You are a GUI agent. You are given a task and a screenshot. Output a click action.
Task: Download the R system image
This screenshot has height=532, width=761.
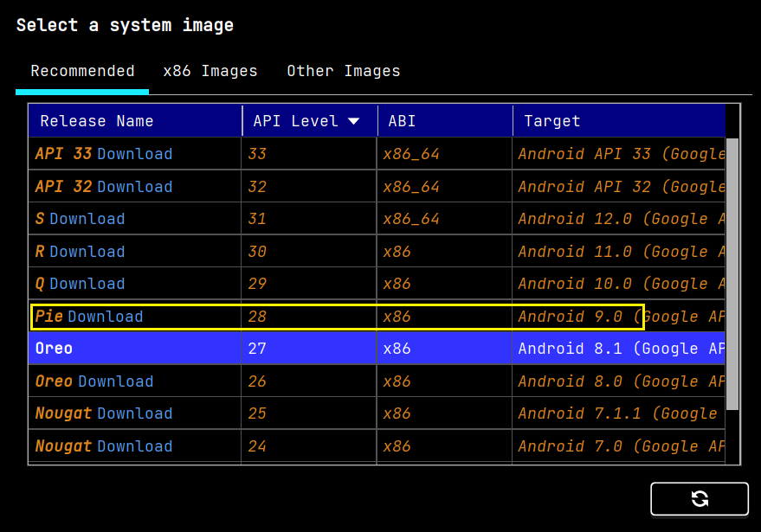point(87,252)
